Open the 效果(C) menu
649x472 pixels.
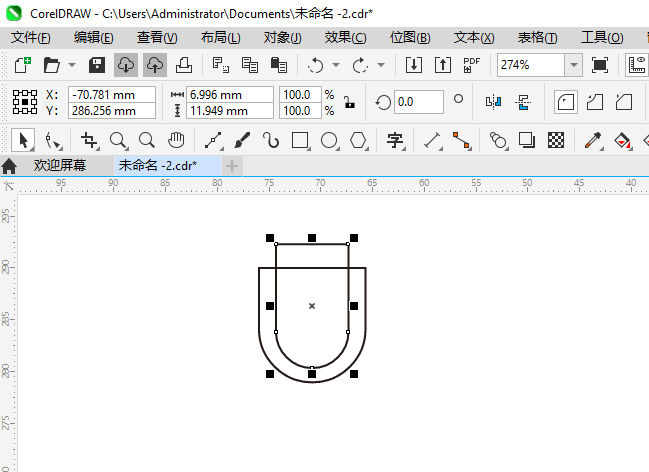(x=345, y=37)
